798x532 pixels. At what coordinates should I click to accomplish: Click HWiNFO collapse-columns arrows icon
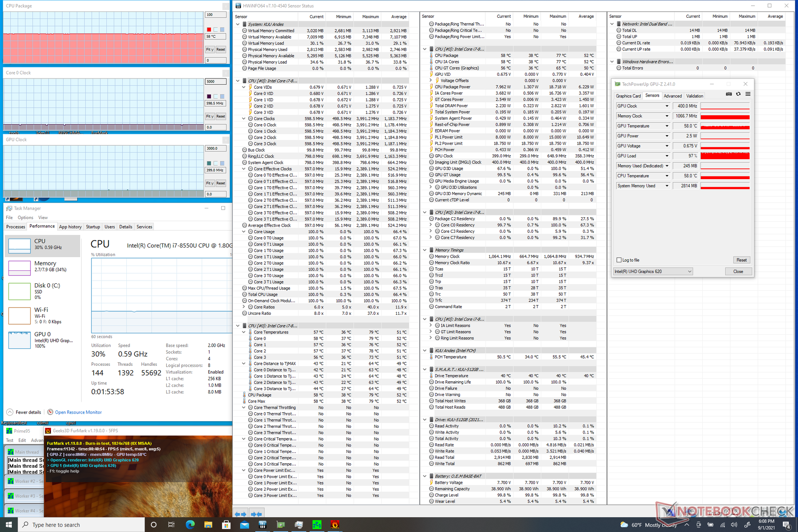pyautogui.click(x=257, y=514)
